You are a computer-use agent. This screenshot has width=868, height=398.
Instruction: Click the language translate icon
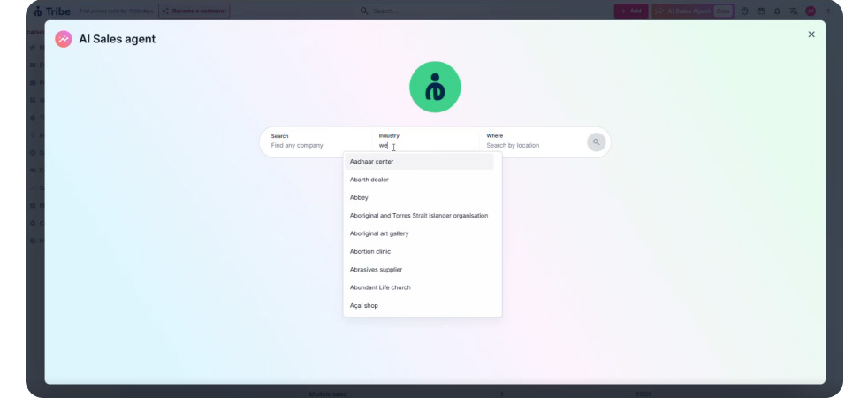click(794, 11)
